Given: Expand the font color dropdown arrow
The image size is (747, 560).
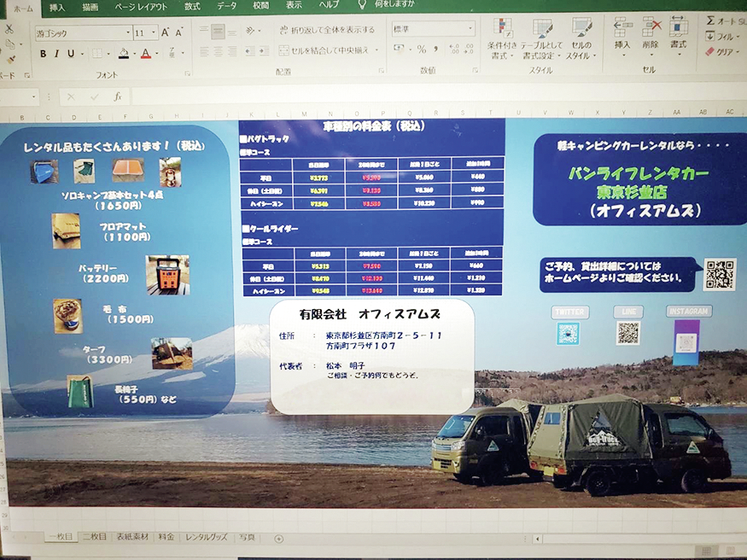Looking at the screenshot, I should 157,54.
